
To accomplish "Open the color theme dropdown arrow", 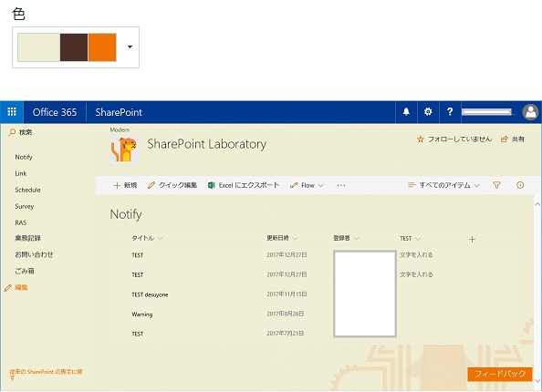I will coord(130,47).
